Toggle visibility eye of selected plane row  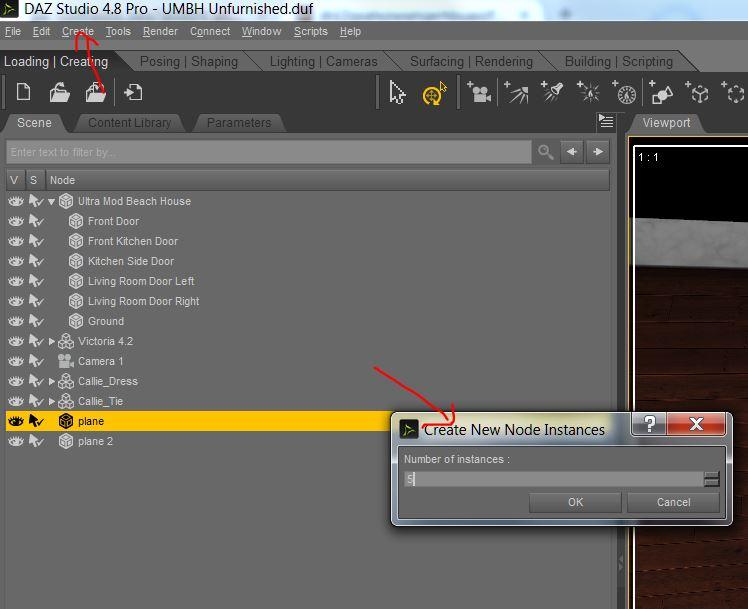point(16,422)
